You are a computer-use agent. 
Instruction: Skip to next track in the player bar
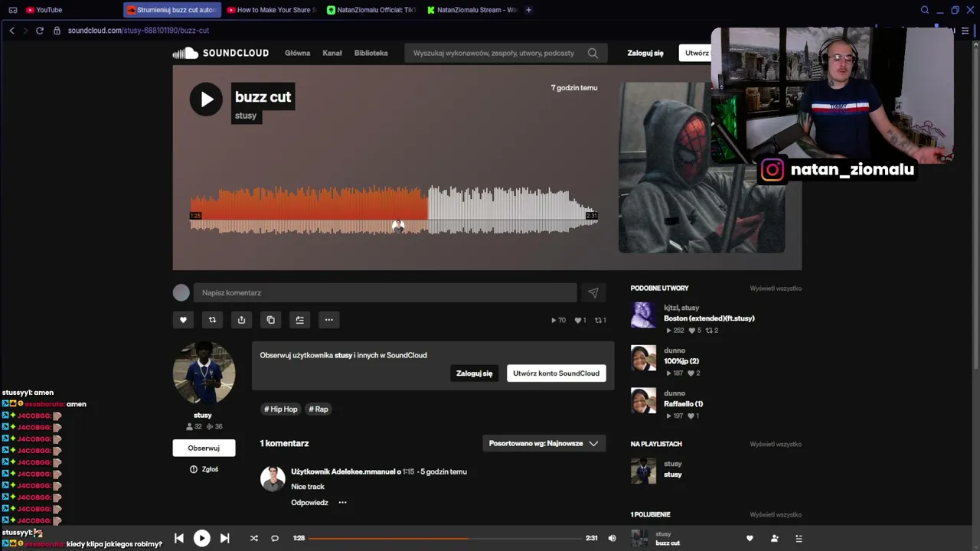pyautogui.click(x=224, y=538)
